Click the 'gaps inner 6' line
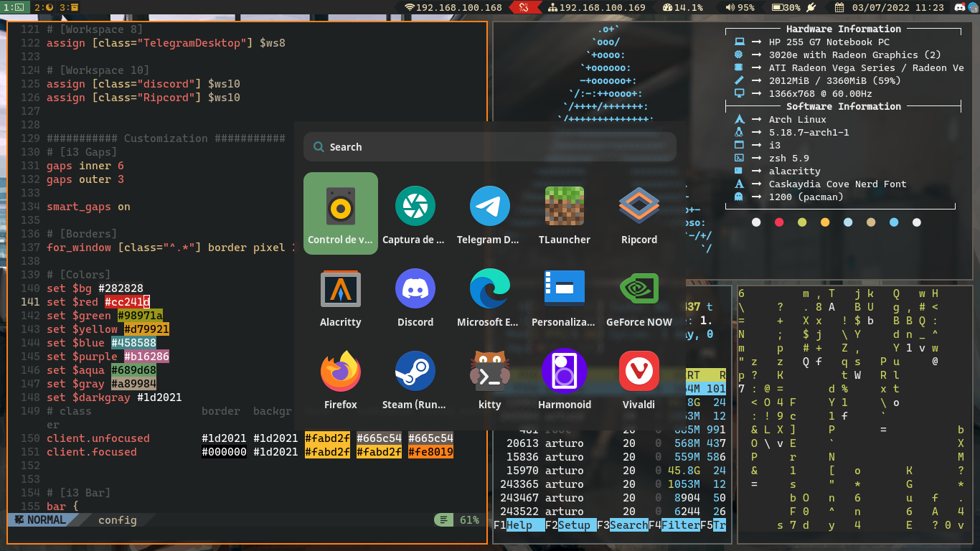 85,166
